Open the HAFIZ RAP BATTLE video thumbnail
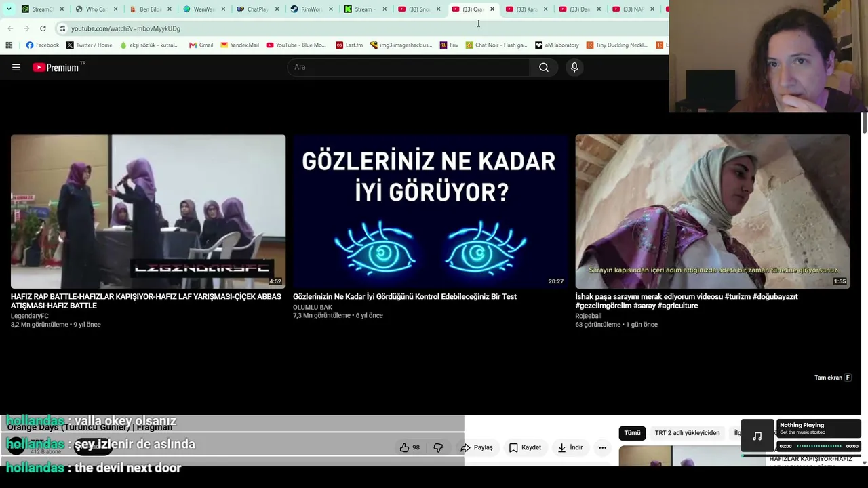868x488 pixels. [148, 211]
